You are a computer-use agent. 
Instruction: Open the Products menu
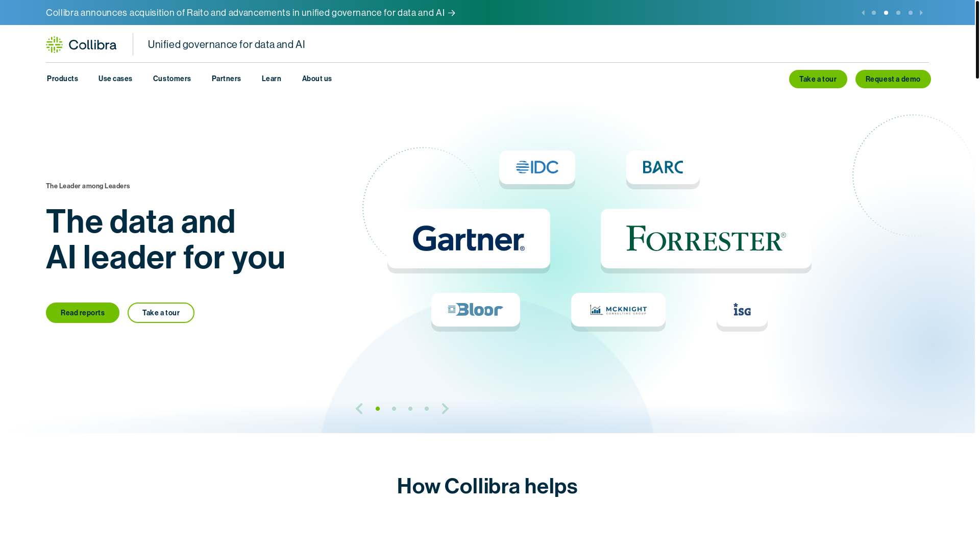point(62,79)
